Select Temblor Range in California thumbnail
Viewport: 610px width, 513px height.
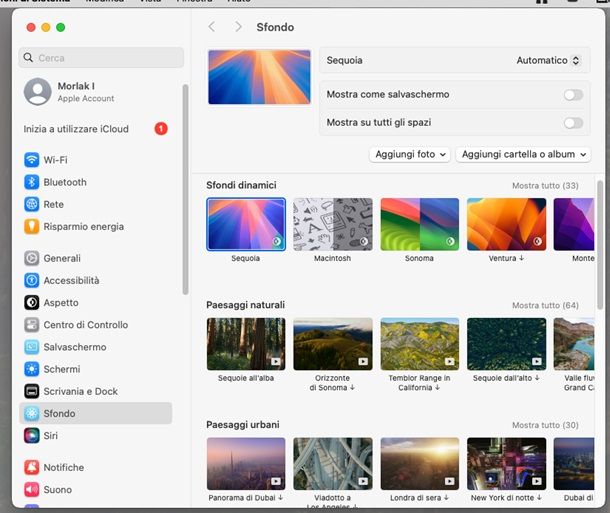click(420, 344)
